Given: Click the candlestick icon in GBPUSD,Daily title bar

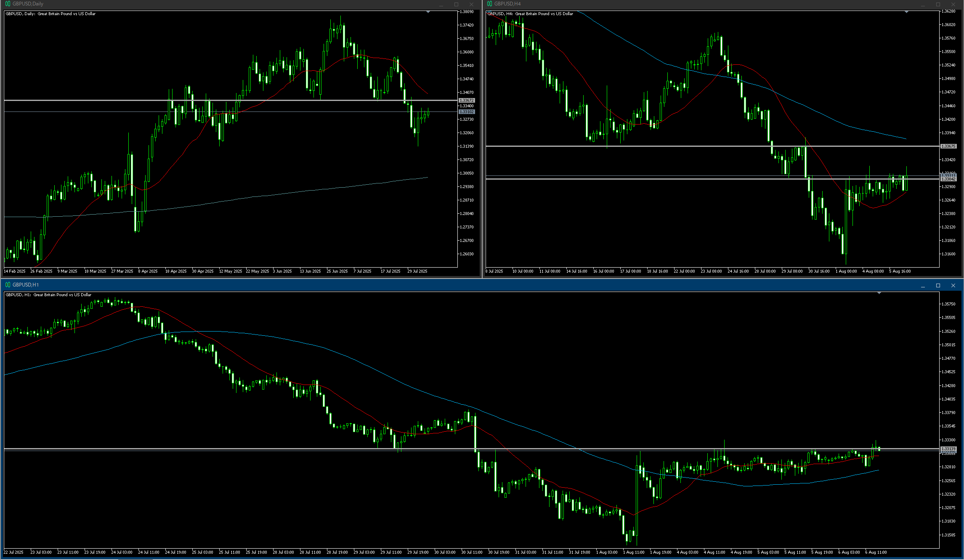Looking at the screenshot, I should pyautogui.click(x=8, y=4).
